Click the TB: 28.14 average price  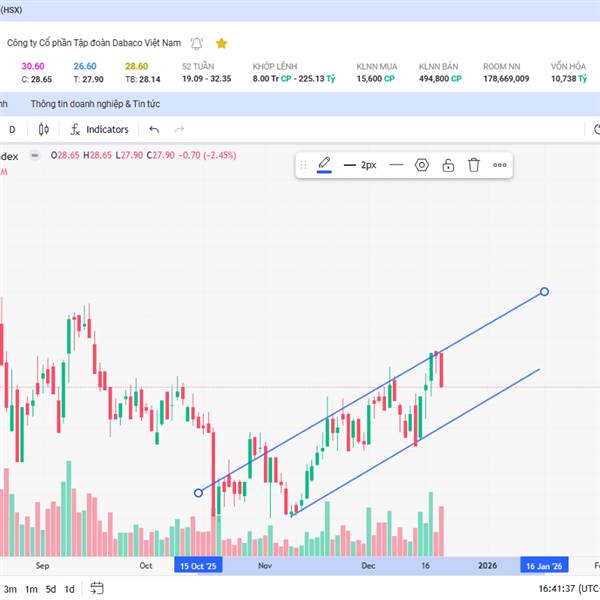143,79
